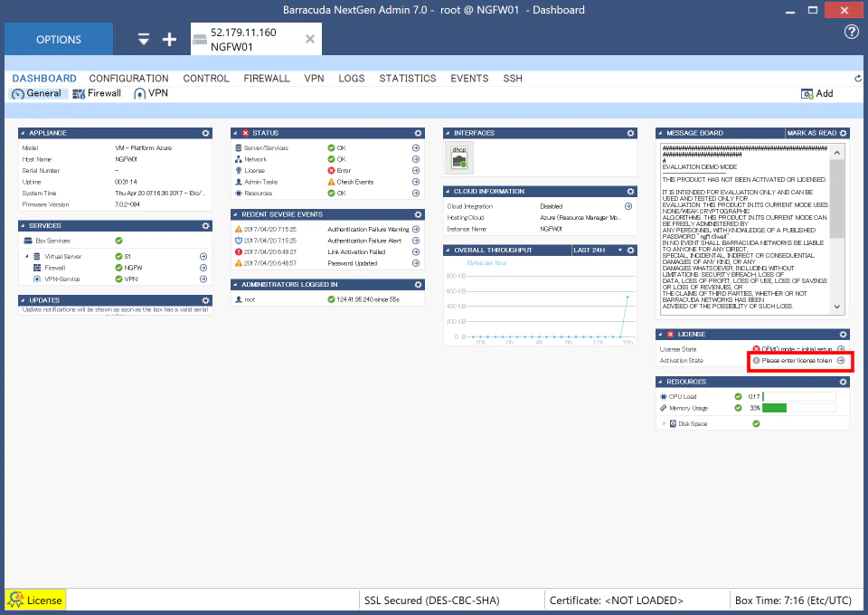868x615 pixels.
Task: Click the License status bar entry
Action: coord(35,600)
